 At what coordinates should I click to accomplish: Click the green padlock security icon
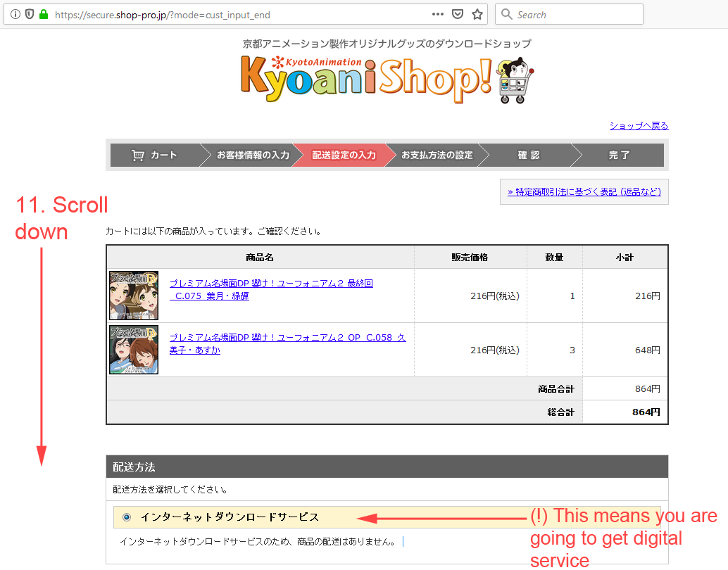pos(43,14)
